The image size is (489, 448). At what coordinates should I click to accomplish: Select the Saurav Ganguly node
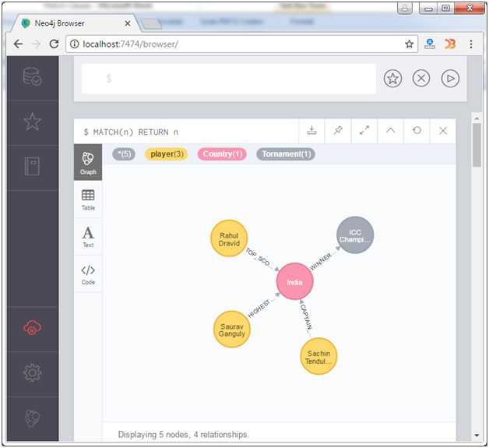[x=232, y=330]
